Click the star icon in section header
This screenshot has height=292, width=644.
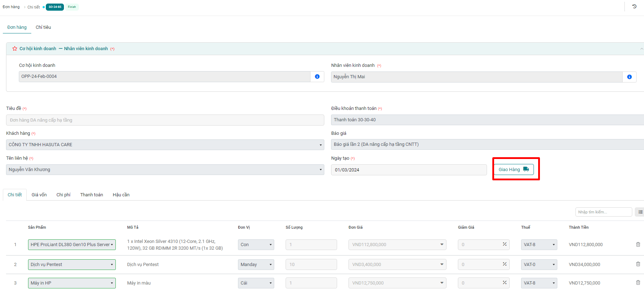click(x=15, y=49)
